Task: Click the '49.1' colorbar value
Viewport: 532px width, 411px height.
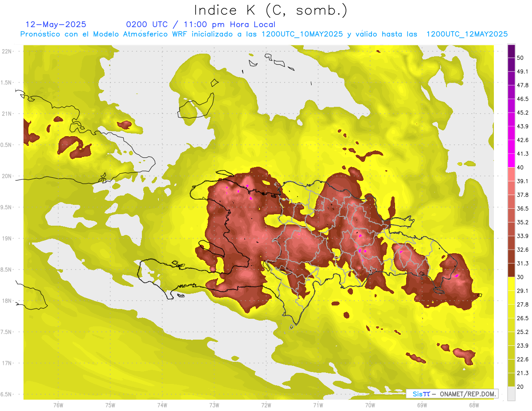Action: 523,71
